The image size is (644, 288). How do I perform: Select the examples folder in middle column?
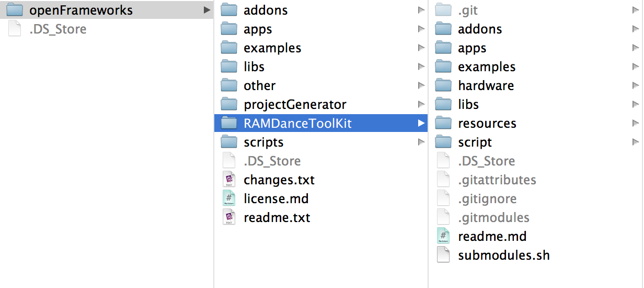point(272,48)
